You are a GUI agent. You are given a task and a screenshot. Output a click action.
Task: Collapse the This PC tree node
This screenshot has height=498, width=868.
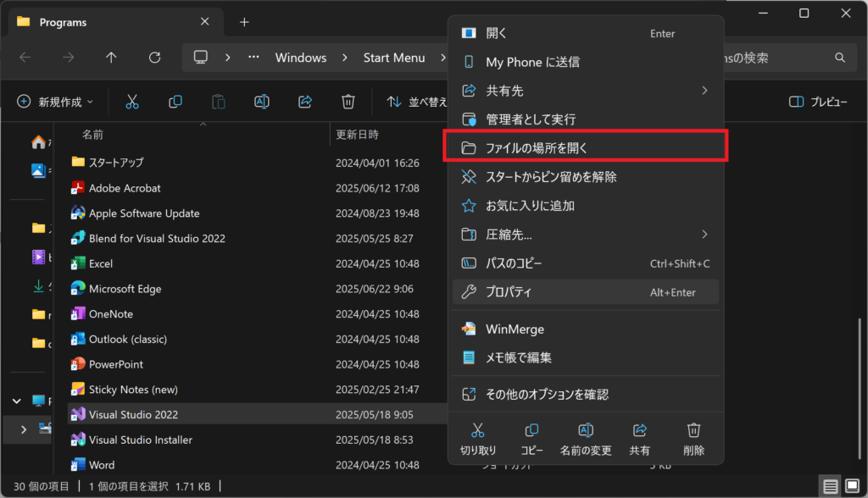pos(17,401)
